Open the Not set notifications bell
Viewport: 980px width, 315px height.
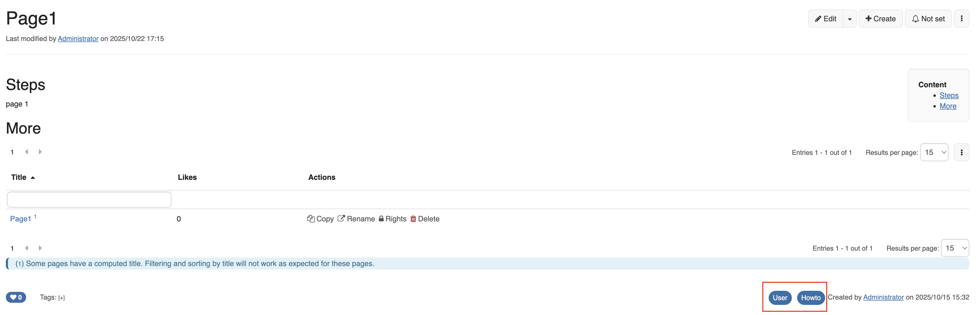(x=928, y=19)
